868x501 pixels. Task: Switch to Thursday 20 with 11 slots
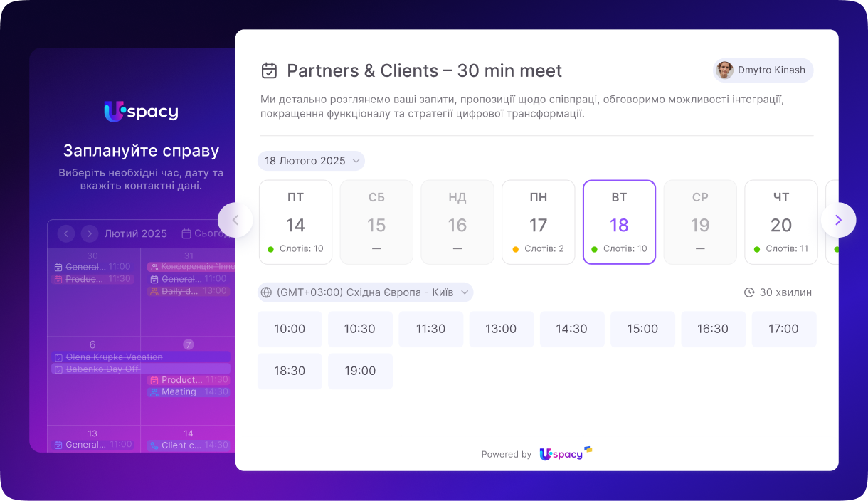click(x=780, y=222)
